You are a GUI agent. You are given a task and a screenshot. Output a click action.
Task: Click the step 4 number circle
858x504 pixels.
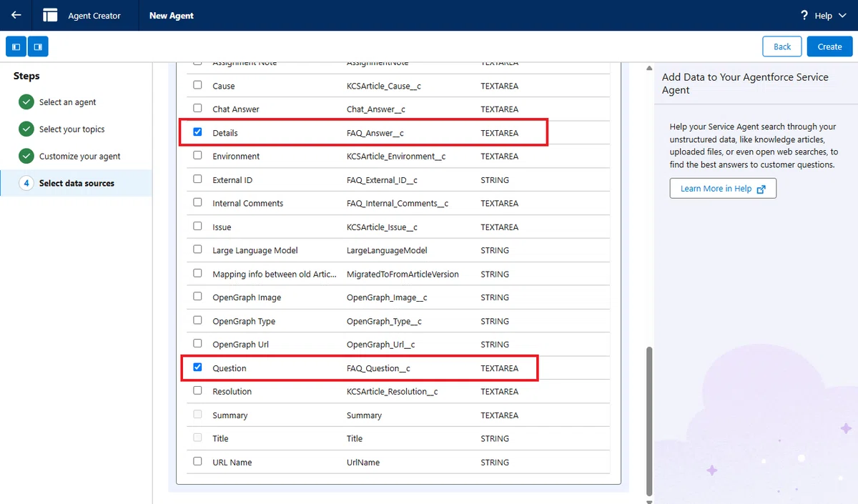[x=26, y=183]
